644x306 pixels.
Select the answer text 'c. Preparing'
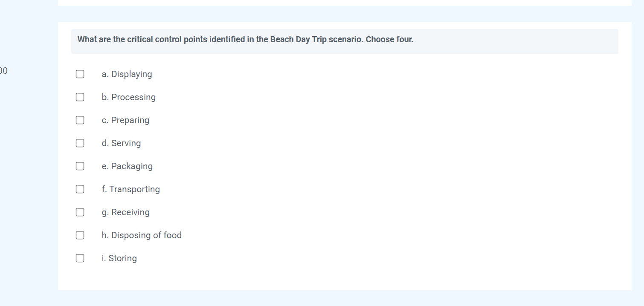[x=125, y=120]
